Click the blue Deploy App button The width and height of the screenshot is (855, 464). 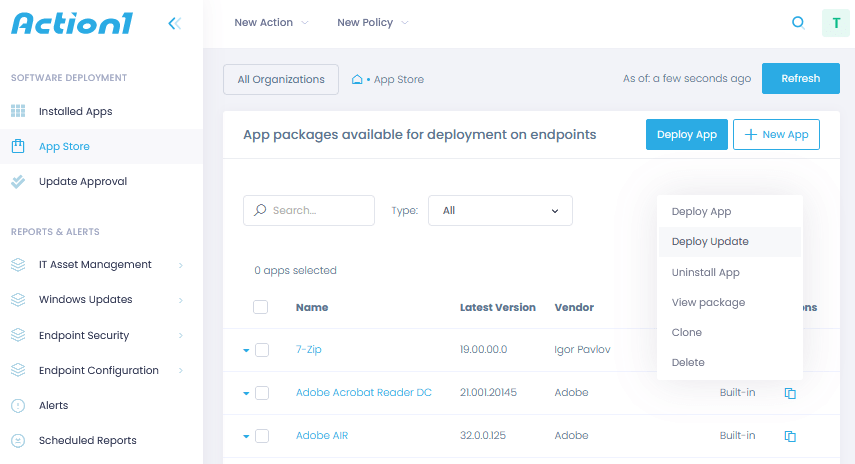click(x=686, y=135)
